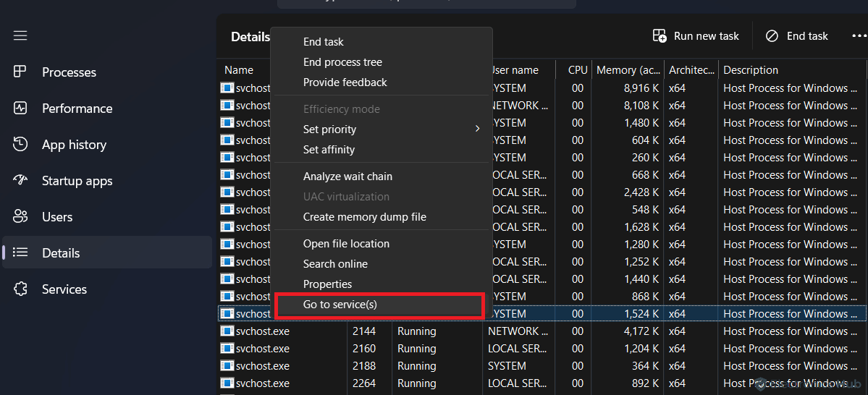Click PID cell 2160

pos(364,349)
